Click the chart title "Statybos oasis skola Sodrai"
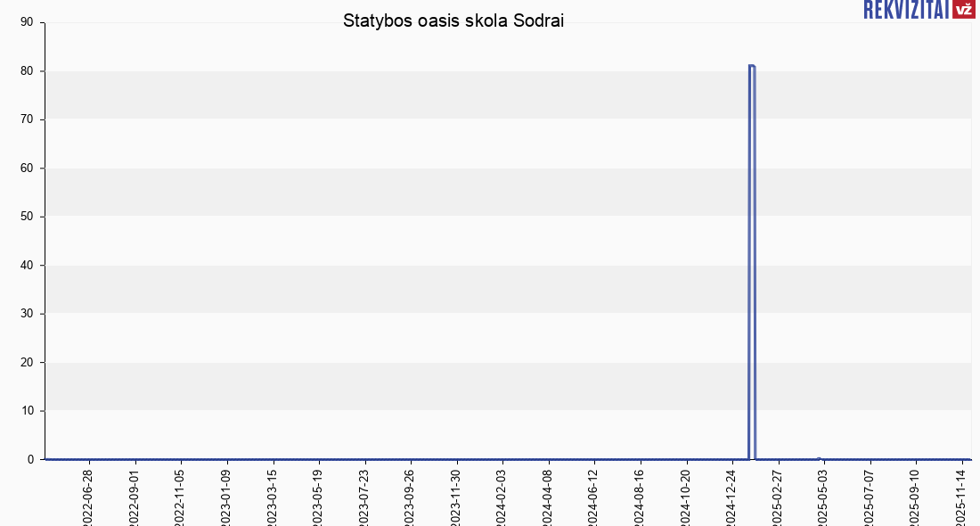Image resolution: width=980 pixels, height=526 pixels. pyautogui.click(x=453, y=21)
